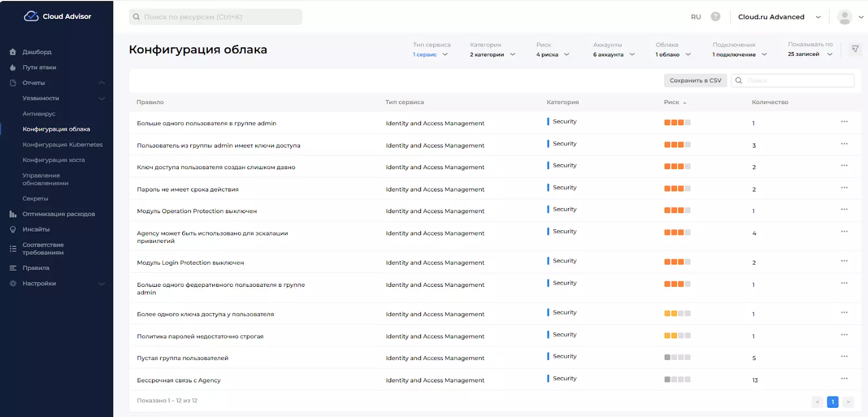Click the resource search field at top
The image size is (868, 417).
click(215, 17)
